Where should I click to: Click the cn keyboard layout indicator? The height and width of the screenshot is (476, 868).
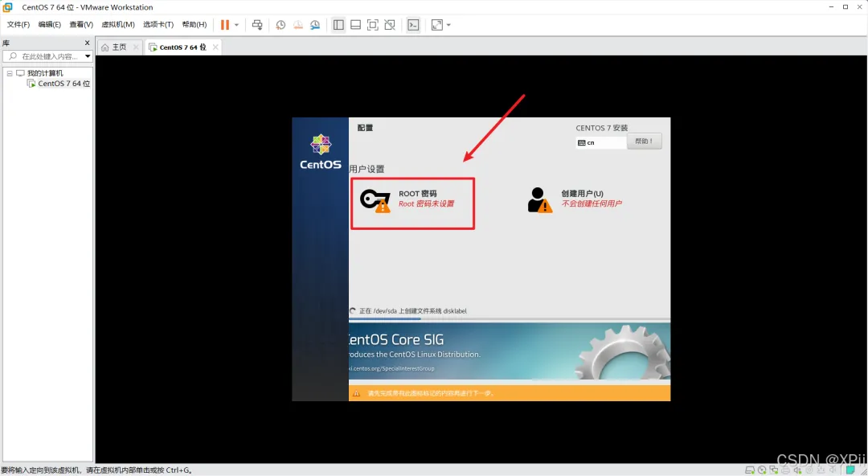pos(601,143)
